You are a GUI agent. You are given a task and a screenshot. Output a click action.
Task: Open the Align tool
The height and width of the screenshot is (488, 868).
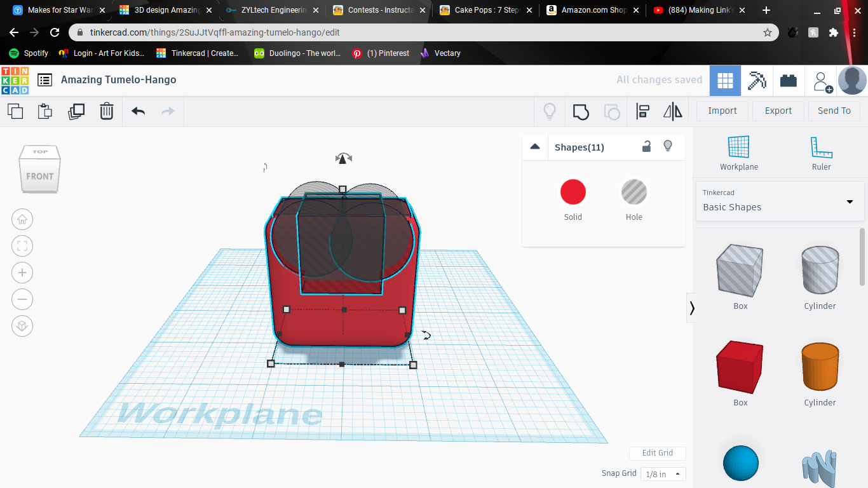(x=642, y=112)
